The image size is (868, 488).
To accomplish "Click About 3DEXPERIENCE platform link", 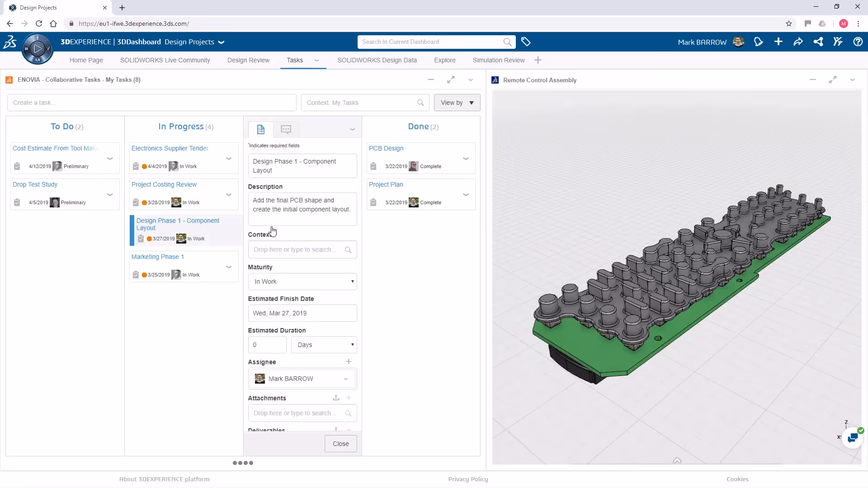I will coord(165,479).
